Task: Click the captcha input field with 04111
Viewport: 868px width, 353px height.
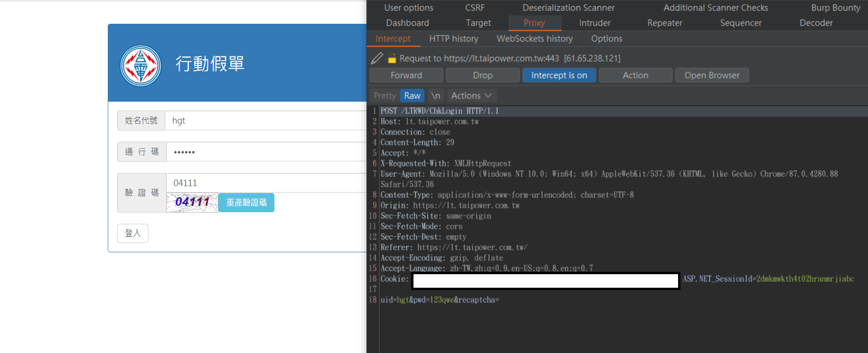Action: tap(266, 183)
